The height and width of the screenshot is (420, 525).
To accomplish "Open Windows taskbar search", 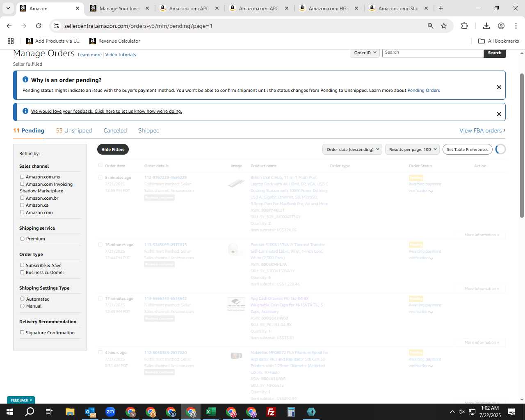I will (x=30, y=412).
